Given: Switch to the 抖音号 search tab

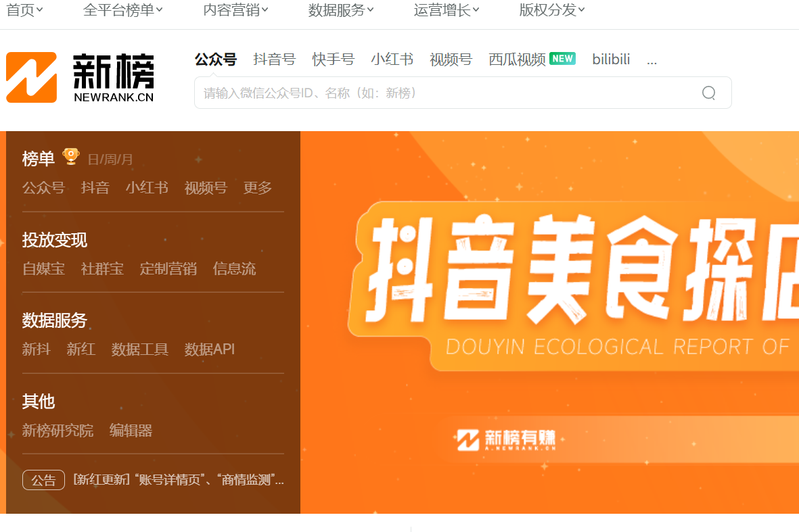Looking at the screenshot, I should 274,59.
